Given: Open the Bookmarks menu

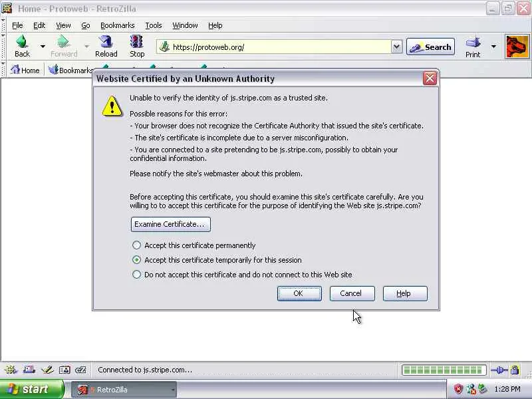Looking at the screenshot, I should pos(118,25).
